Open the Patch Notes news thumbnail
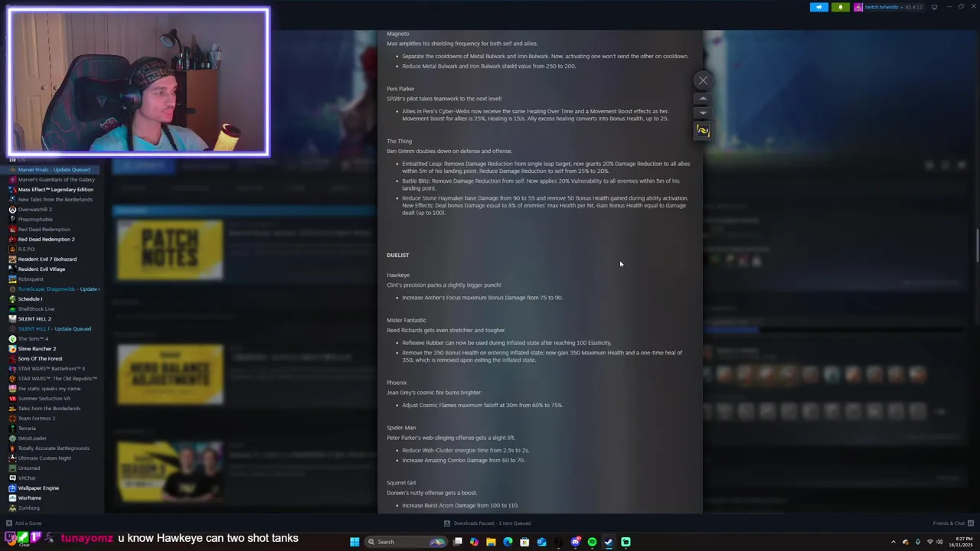Viewport: 980px width, 551px height. pos(170,250)
